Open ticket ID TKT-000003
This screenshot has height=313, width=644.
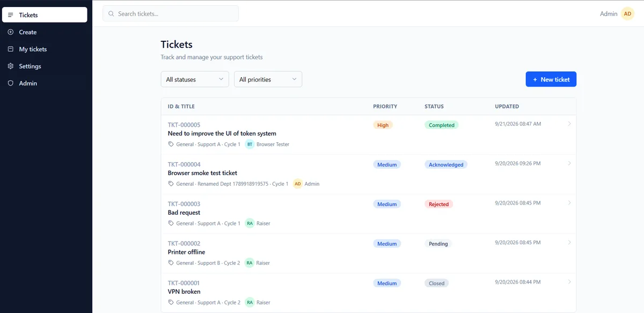pos(184,204)
